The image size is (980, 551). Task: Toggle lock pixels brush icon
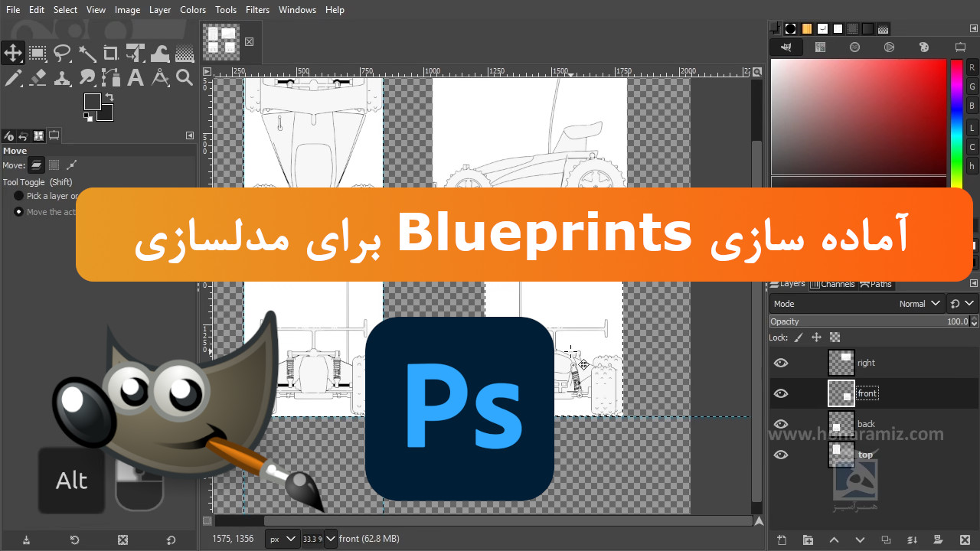click(799, 337)
